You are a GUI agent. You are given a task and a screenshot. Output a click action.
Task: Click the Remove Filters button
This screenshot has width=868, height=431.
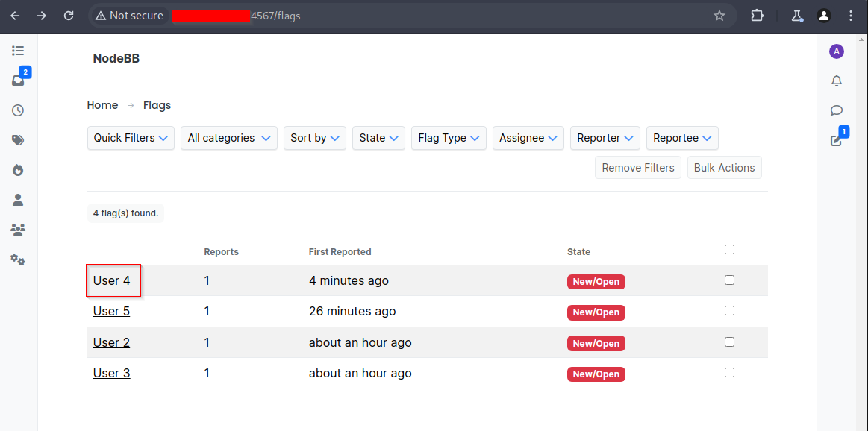click(x=637, y=168)
